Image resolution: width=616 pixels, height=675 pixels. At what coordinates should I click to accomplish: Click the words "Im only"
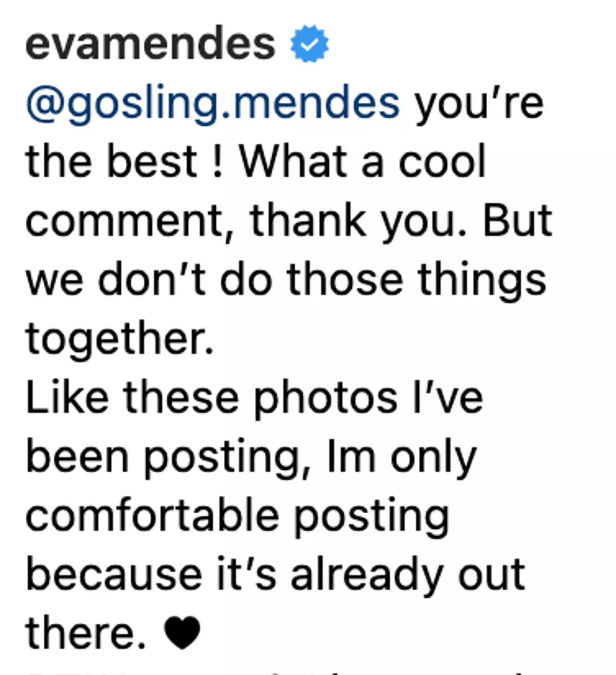401,457
